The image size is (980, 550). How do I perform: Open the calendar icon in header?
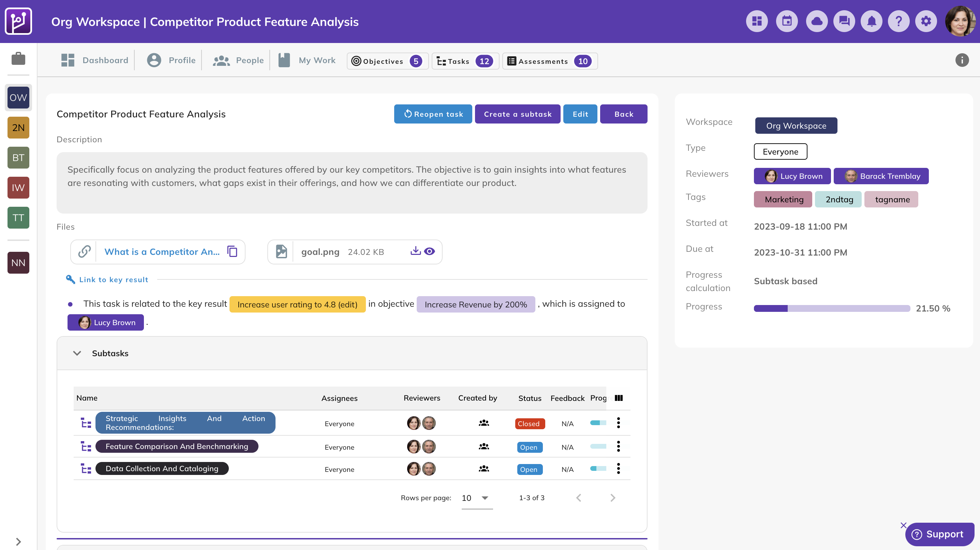click(x=787, y=21)
